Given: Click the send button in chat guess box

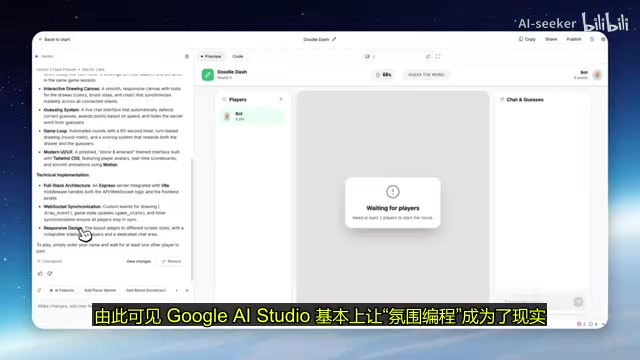Looking at the screenshot, I should pyautogui.click(x=578, y=302).
